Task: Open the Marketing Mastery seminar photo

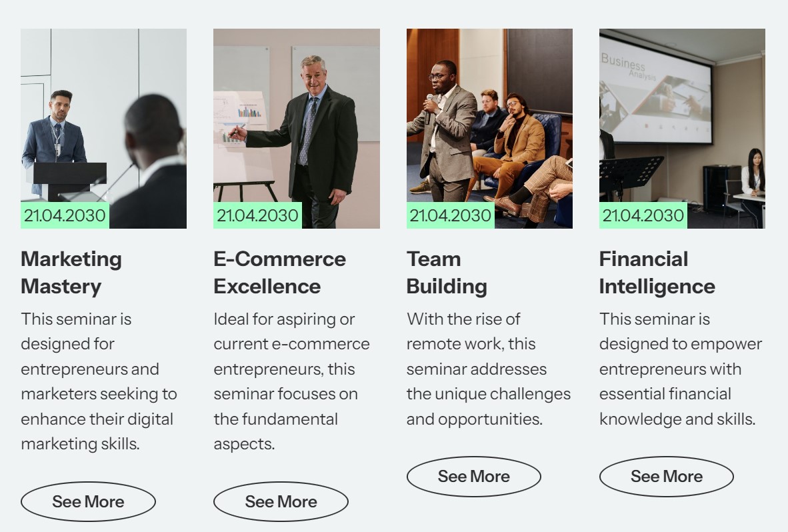Action: [x=103, y=120]
